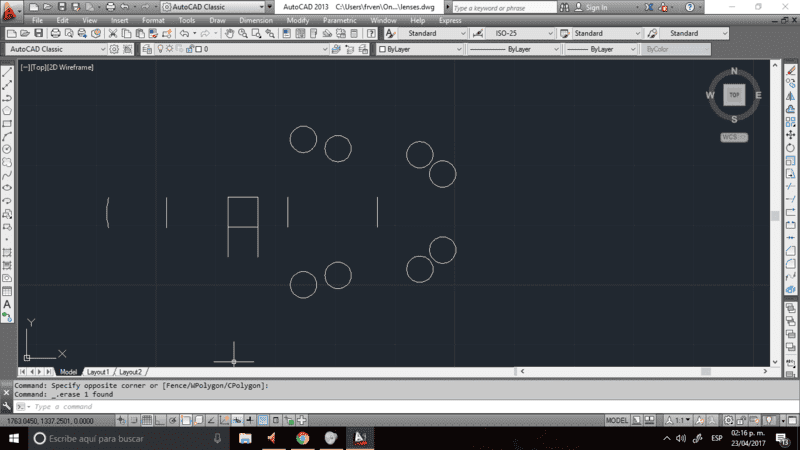Viewport: 800px width, 450px height.
Task: Toggle Snap Mode in the status bar
Action: click(134, 420)
